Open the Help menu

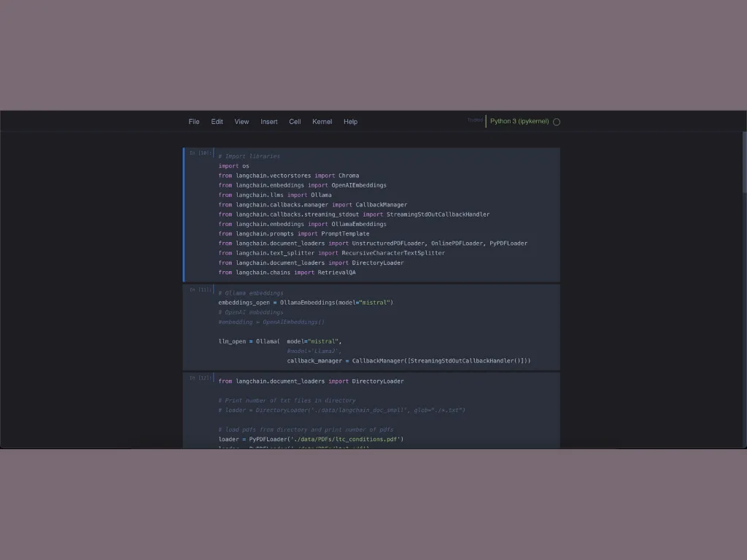[x=350, y=122]
